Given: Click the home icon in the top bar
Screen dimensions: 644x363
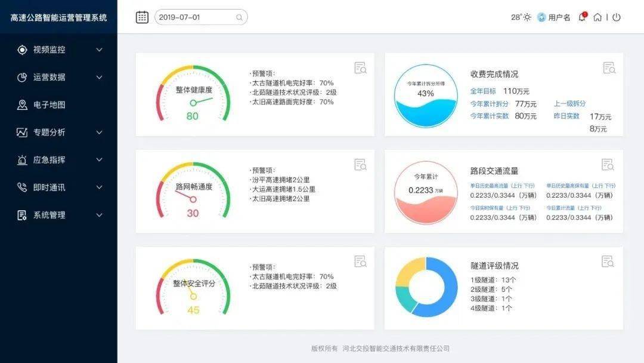Looking at the screenshot, I should [x=599, y=17].
